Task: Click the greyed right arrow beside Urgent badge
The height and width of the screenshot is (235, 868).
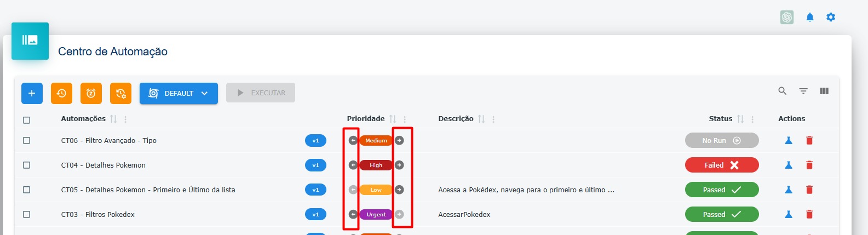Action: pos(399,214)
